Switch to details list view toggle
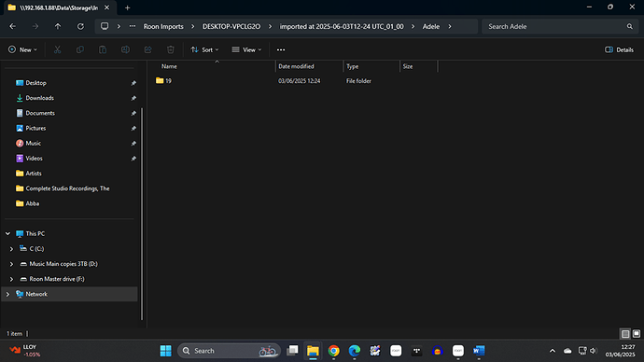Image resolution: width=644 pixels, height=362 pixels. click(625, 334)
